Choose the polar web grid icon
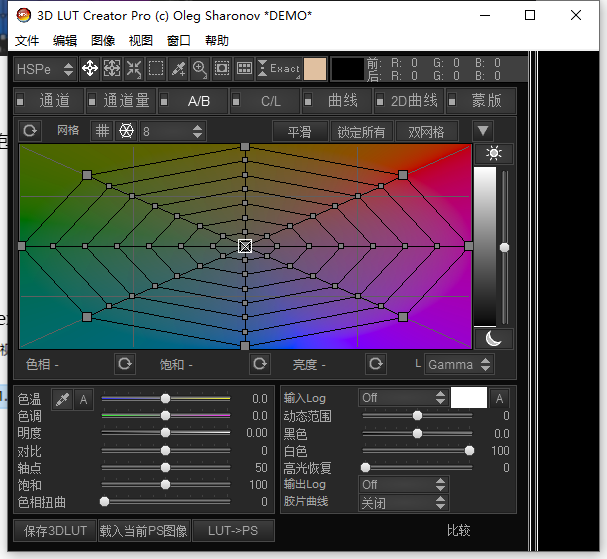607x559 pixels. coord(126,131)
